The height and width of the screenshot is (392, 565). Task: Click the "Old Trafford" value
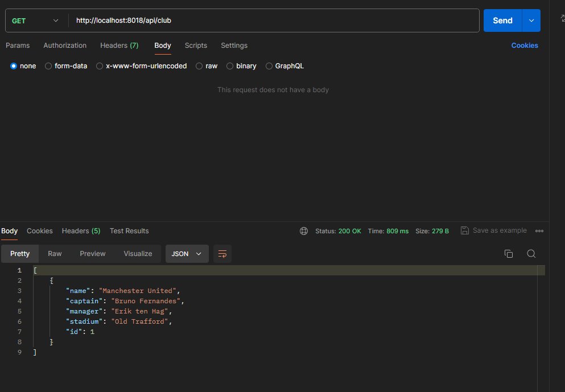tap(140, 321)
